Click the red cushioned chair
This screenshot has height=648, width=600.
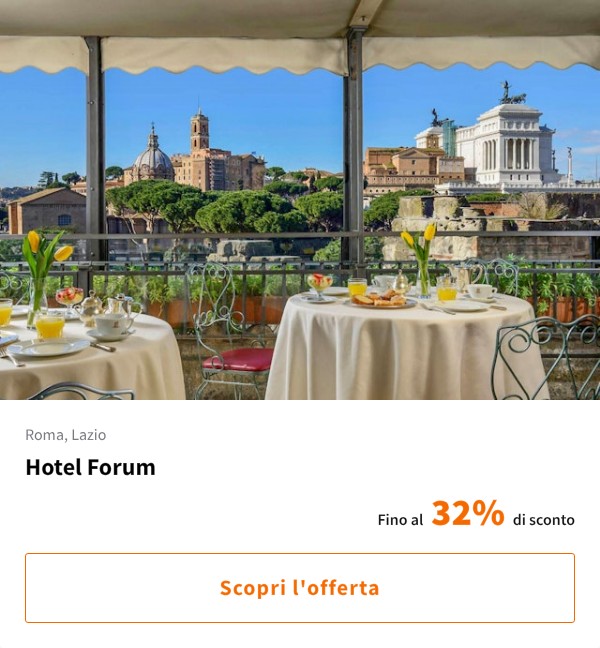point(238,360)
